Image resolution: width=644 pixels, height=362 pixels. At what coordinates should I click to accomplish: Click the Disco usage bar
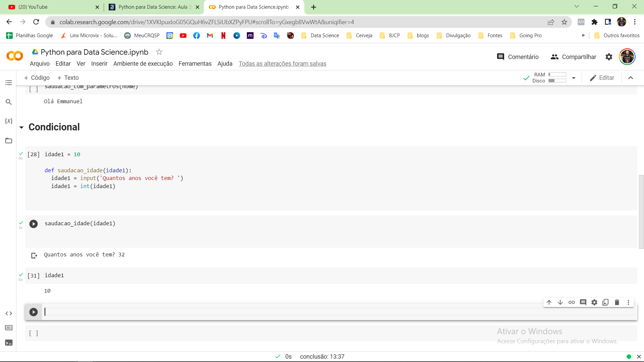(557, 80)
